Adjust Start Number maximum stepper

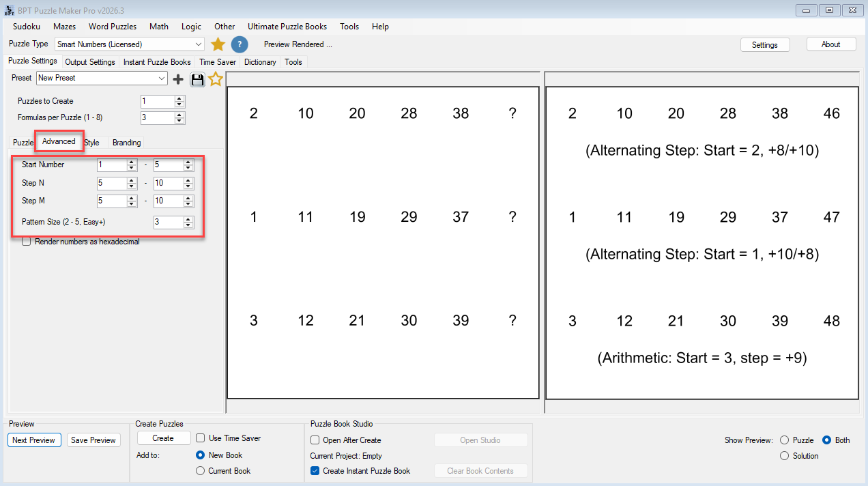point(188,165)
